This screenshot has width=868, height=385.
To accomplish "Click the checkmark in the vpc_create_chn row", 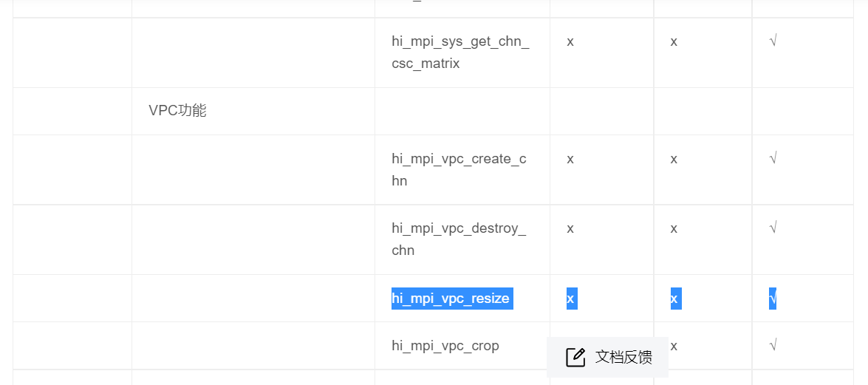I will [773, 159].
